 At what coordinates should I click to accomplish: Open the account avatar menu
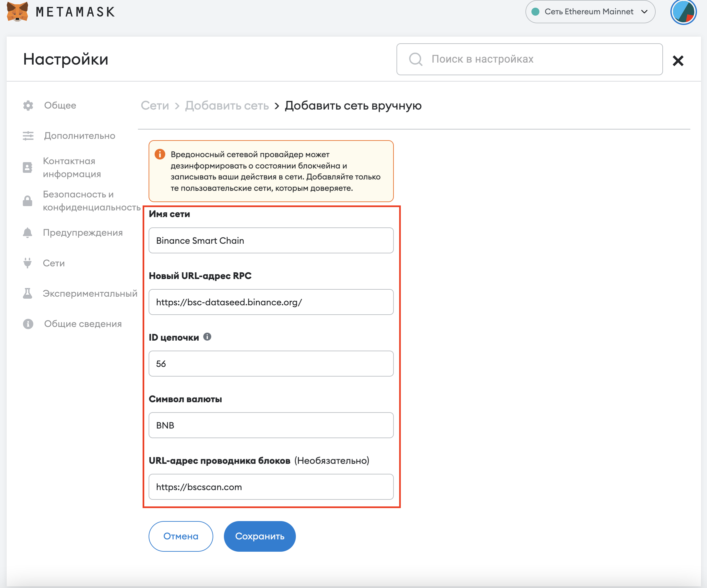point(683,12)
